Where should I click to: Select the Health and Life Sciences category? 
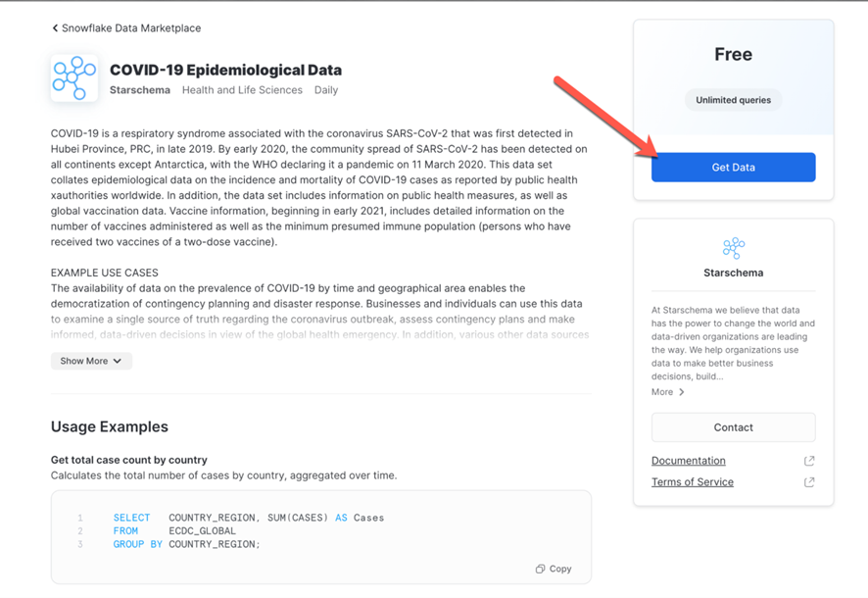(x=242, y=90)
